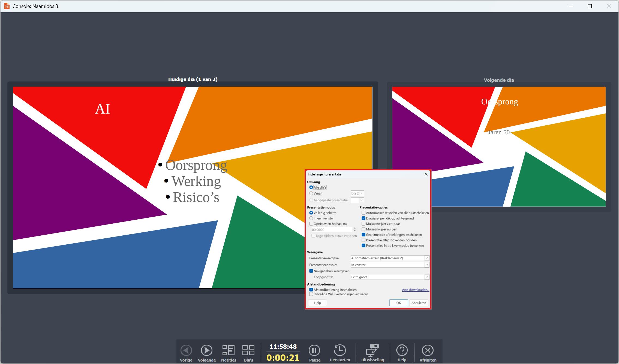The image size is (619, 364).
Task: Choose the Vanaf radio option
Action: point(311,193)
